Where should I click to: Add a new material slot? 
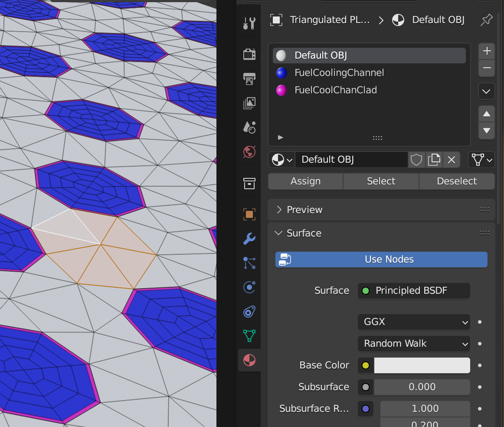click(x=487, y=51)
